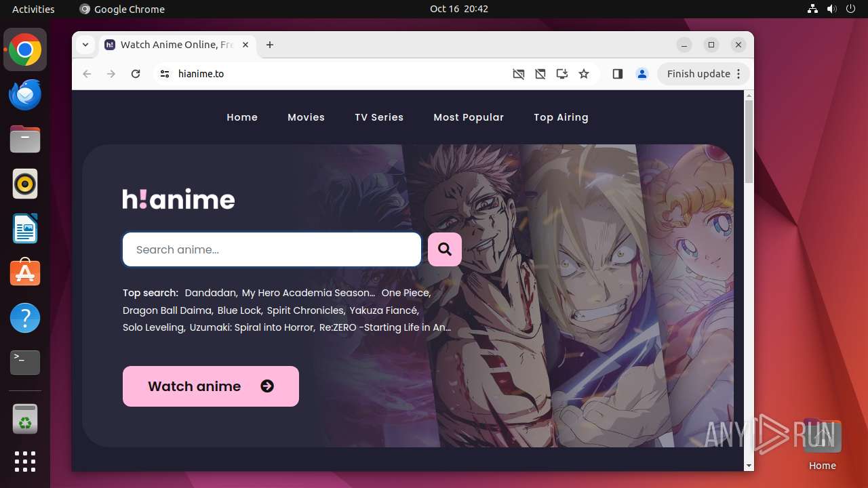
Task: Open My Hero Academia Season link
Action: (x=309, y=293)
